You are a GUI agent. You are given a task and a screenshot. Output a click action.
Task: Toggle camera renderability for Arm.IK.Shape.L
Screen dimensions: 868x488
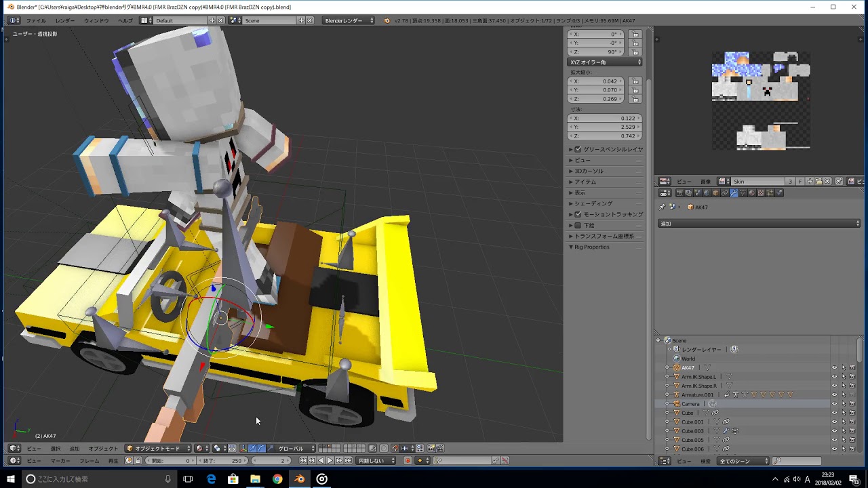point(852,376)
